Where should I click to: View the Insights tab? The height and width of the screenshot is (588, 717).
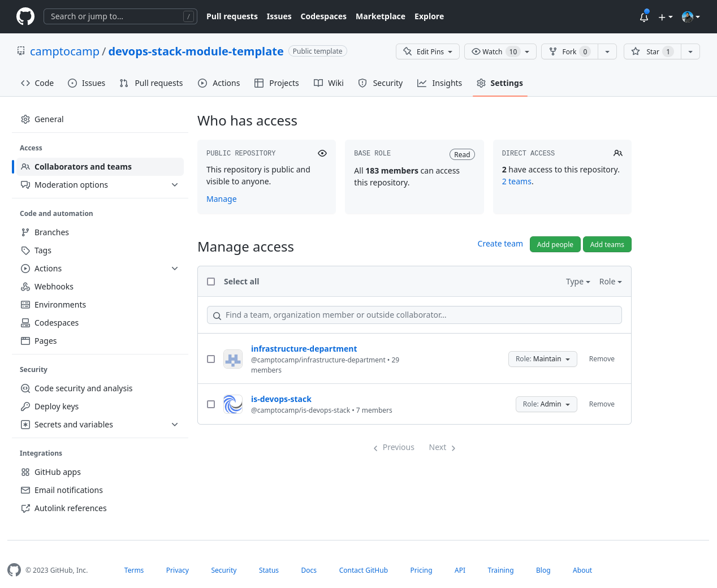coord(439,83)
